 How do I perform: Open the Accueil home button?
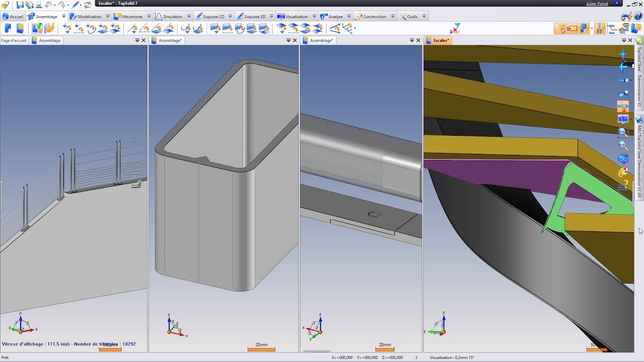point(13,17)
